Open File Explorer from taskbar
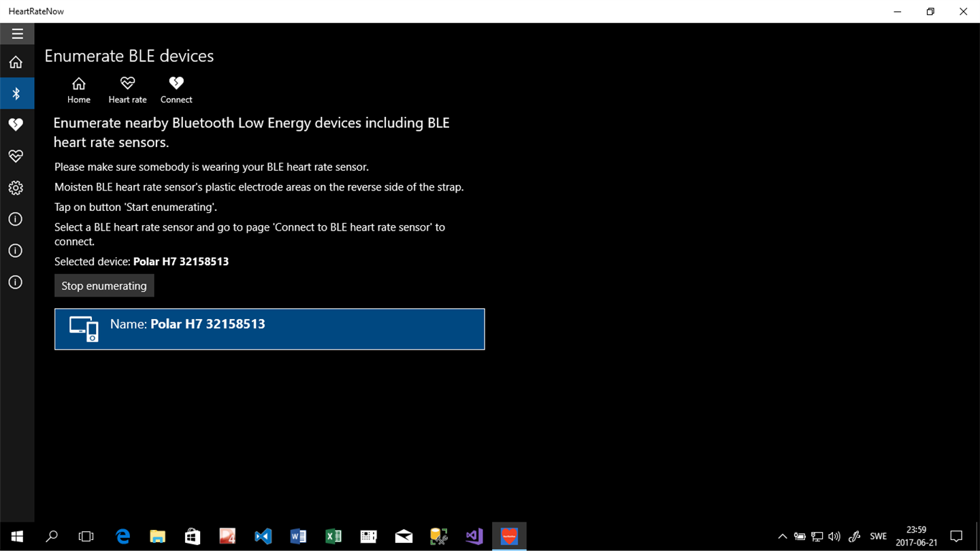The height and width of the screenshot is (551, 980). 158,537
